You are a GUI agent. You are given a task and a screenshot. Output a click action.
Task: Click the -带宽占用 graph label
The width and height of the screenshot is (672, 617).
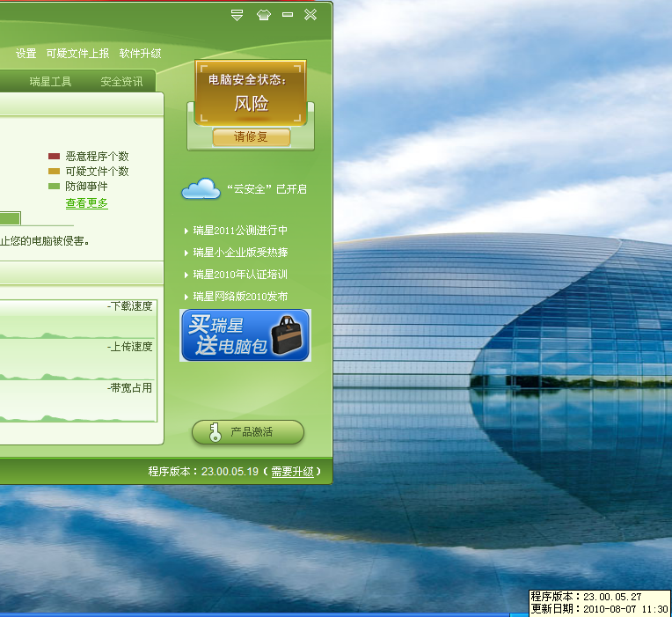coord(130,388)
